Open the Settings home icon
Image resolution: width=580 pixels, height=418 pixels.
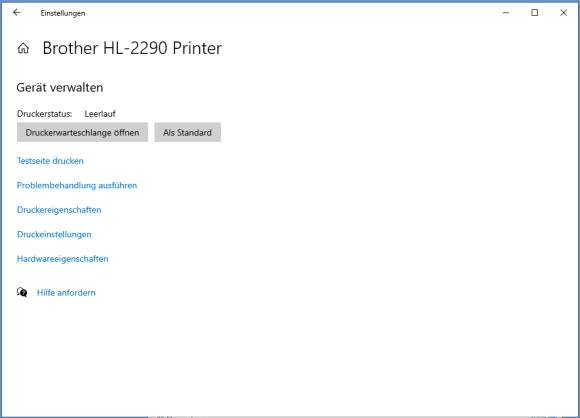tap(23, 48)
